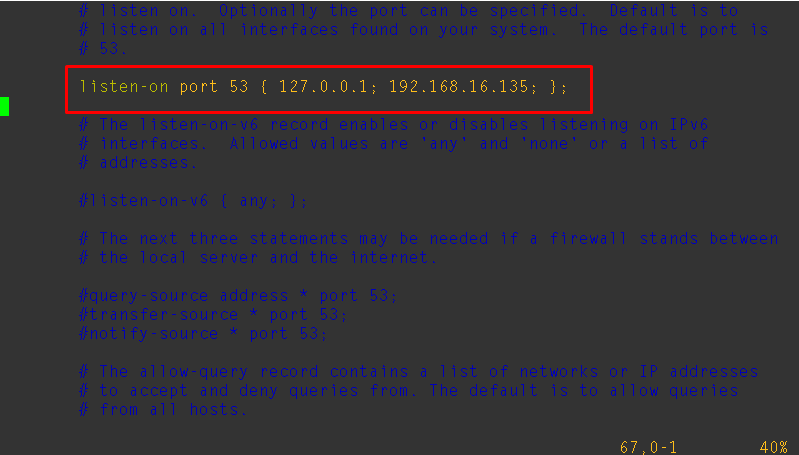Click the word 'internet' in the comment

click(x=393, y=258)
